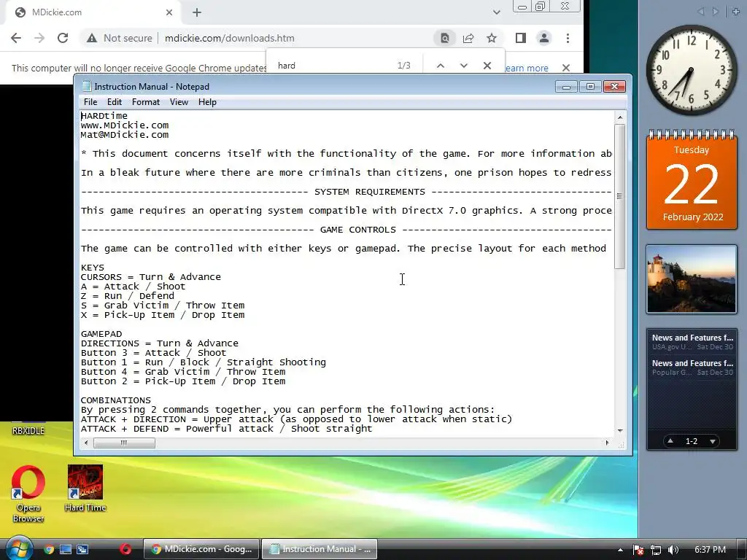Open Chrome tab search chevron

(x=496, y=12)
